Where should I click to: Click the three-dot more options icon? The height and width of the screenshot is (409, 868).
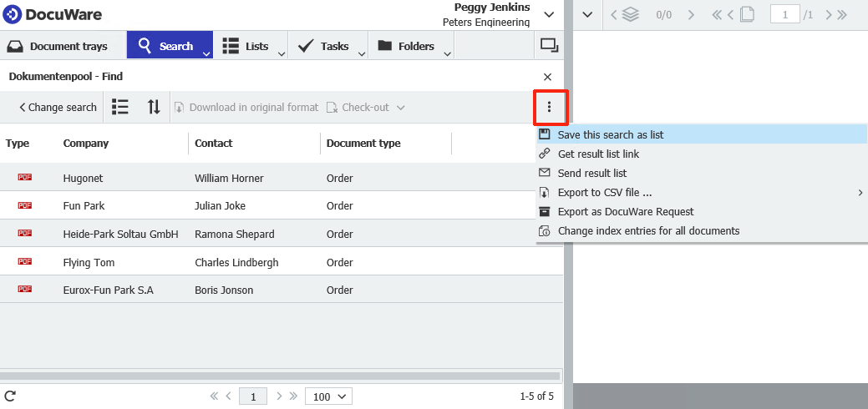(549, 107)
